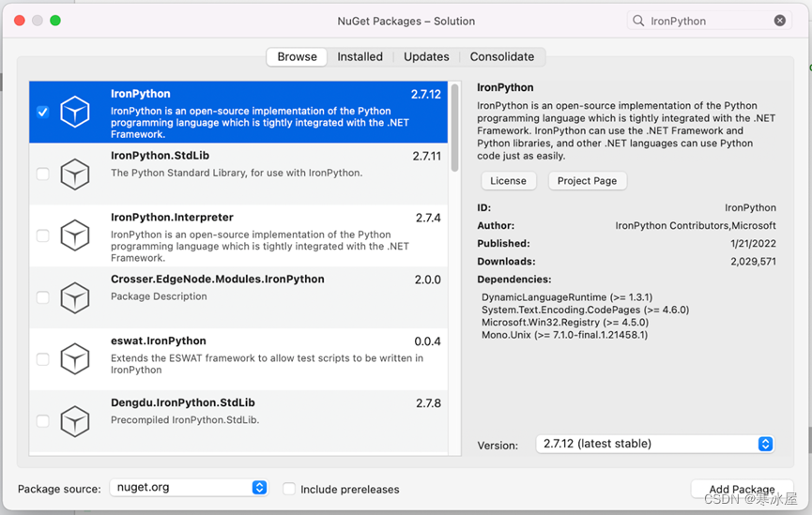
Task: Check the IronPython.StdLib package checkbox
Action: click(42, 174)
